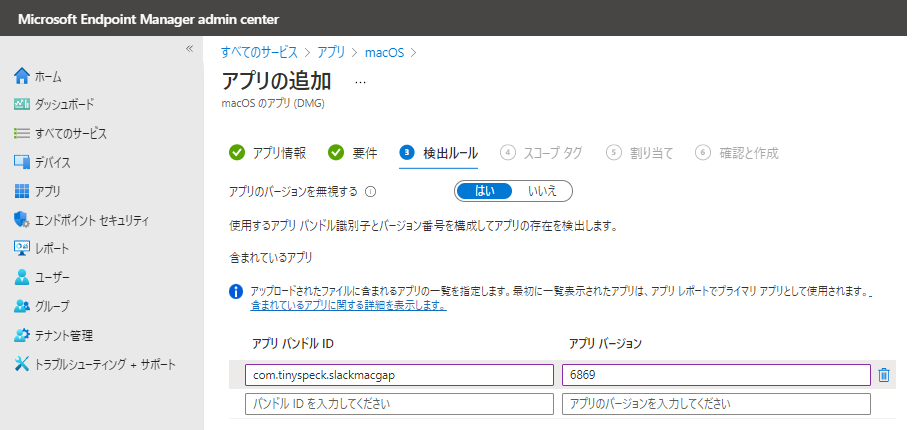The height and width of the screenshot is (430, 913).
Task: Click the Dashboard chart icon
Action: click(22, 104)
